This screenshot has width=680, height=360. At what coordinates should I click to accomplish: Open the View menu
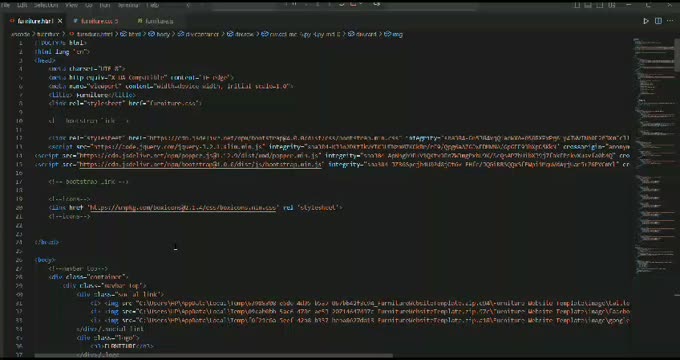(72, 5)
